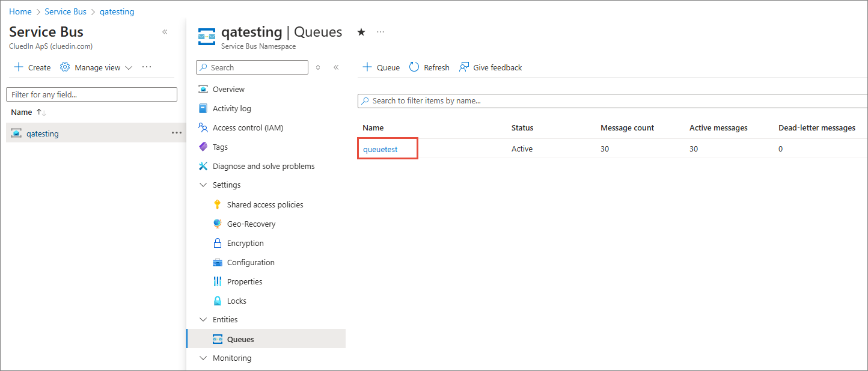Select the Encryption lock icon

pos(218,243)
